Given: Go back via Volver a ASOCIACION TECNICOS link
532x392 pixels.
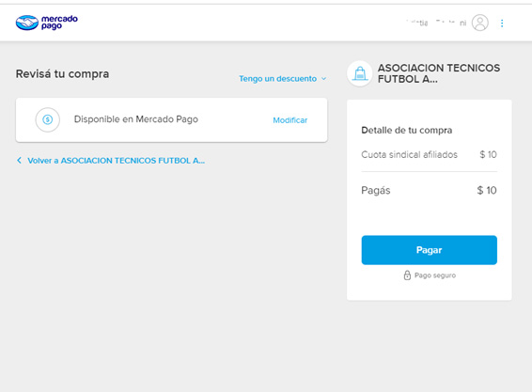Looking at the screenshot, I should coord(116,161).
